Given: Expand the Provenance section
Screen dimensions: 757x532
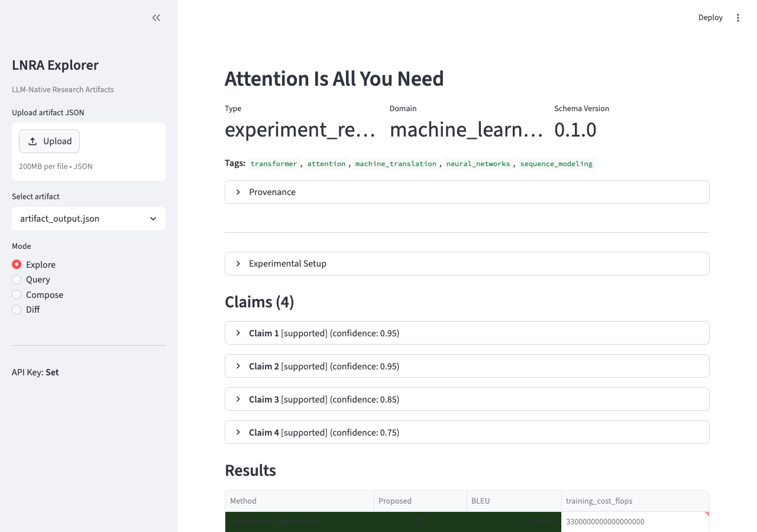Looking at the screenshot, I should coord(467,192).
